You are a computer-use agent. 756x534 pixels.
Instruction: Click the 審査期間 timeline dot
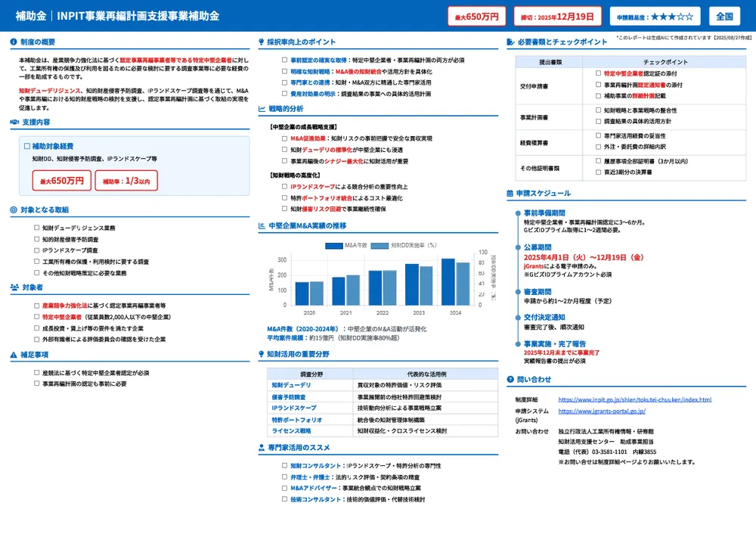tap(518, 292)
